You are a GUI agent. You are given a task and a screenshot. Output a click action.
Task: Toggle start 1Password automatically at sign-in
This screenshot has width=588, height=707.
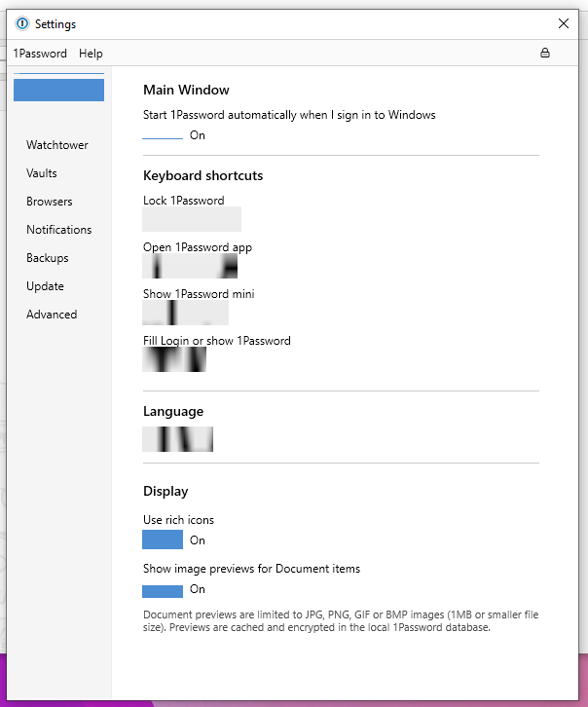(x=163, y=136)
